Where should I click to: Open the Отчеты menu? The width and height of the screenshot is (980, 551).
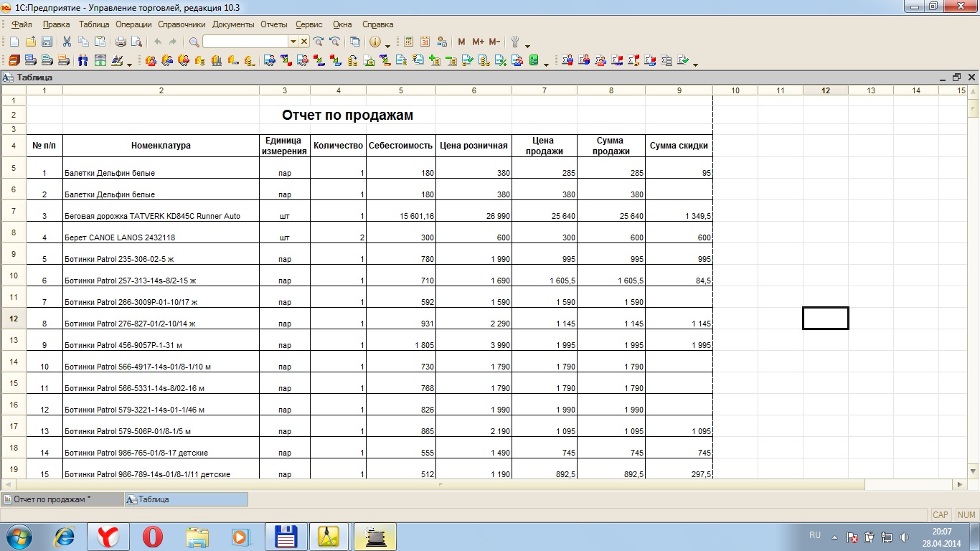[273, 24]
